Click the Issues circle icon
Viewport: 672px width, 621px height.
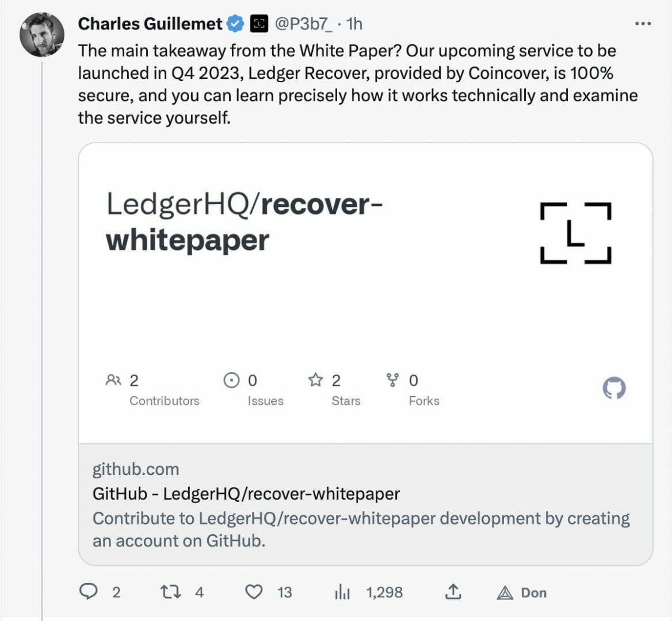coord(231,380)
